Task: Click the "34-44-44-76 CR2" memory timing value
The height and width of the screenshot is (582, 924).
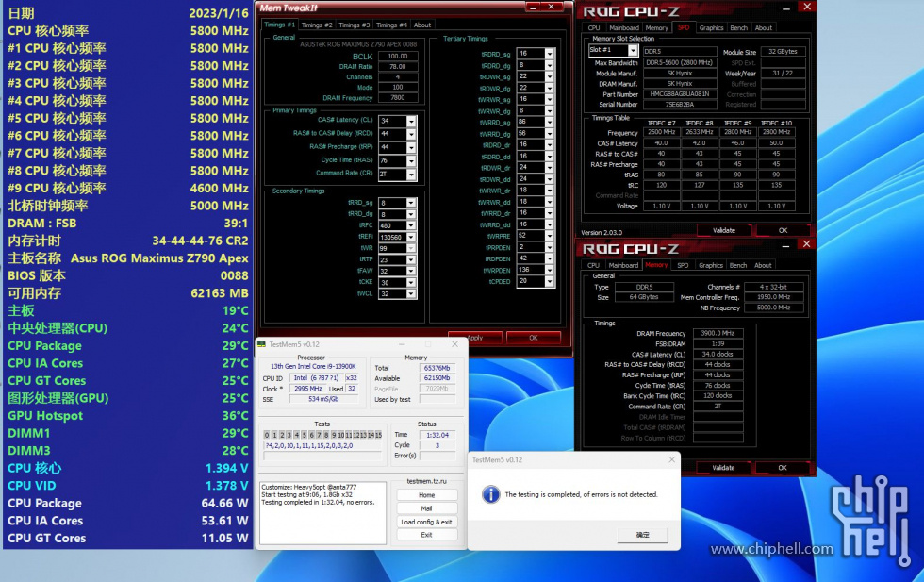Action: pyautogui.click(x=200, y=241)
